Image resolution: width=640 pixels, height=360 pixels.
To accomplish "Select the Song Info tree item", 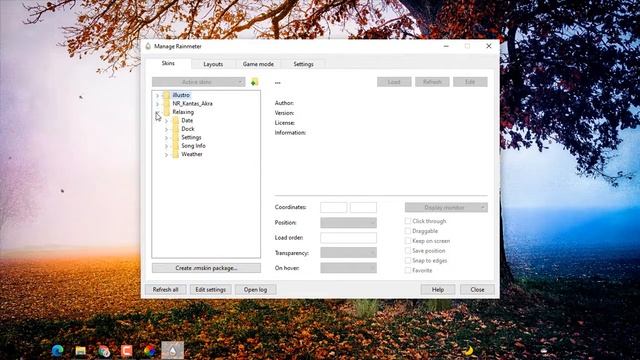I will click(193, 146).
